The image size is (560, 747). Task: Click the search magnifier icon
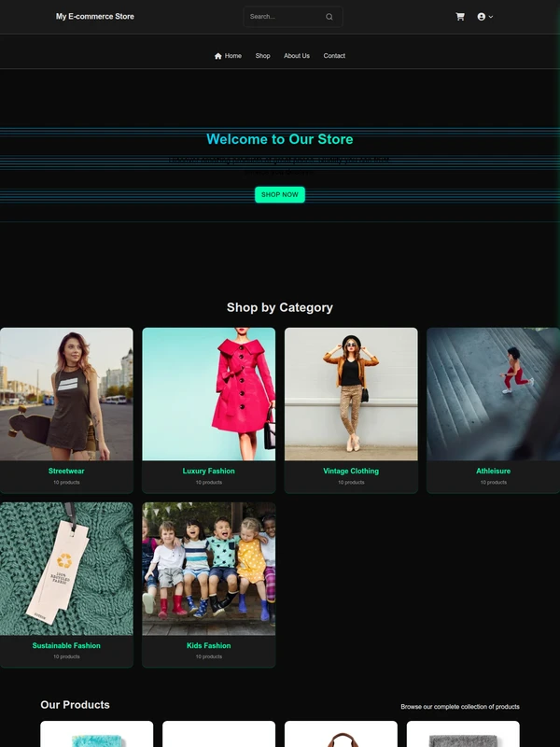coord(329,17)
